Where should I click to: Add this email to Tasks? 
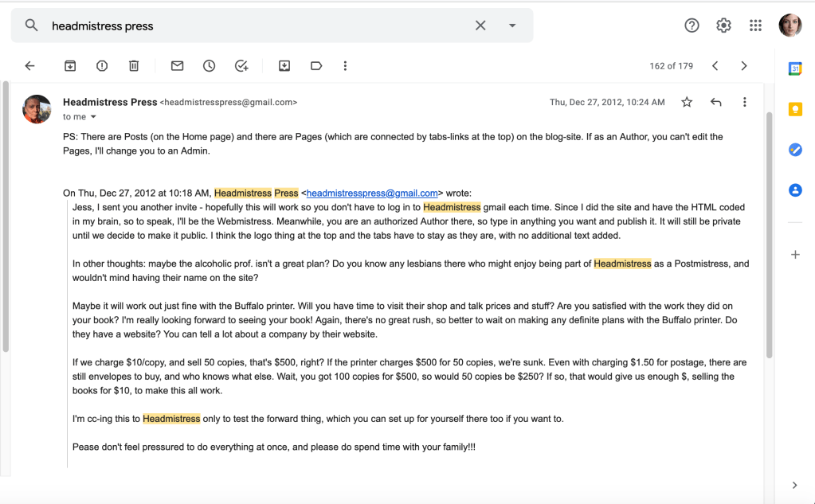[241, 66]
